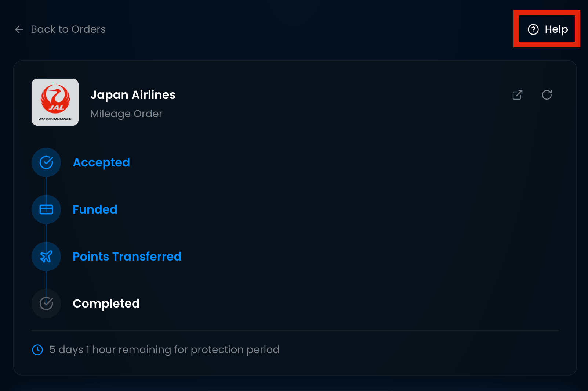Click the Points Transferred airplane icon
This screenshot has width=588, height=391.
coord(46,257)
